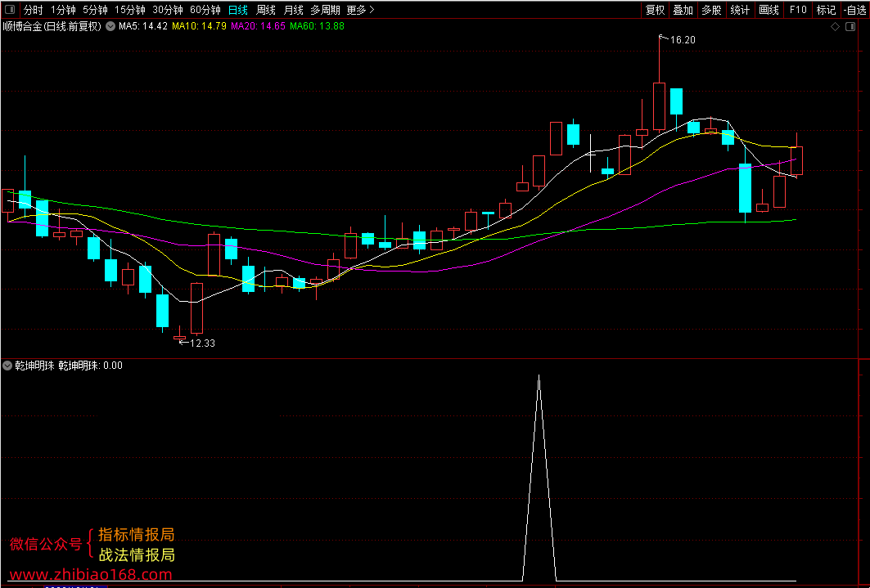Click the diamond icon above the chart
The width and height of the screenshot is (870, 588).
pos(835,27)
